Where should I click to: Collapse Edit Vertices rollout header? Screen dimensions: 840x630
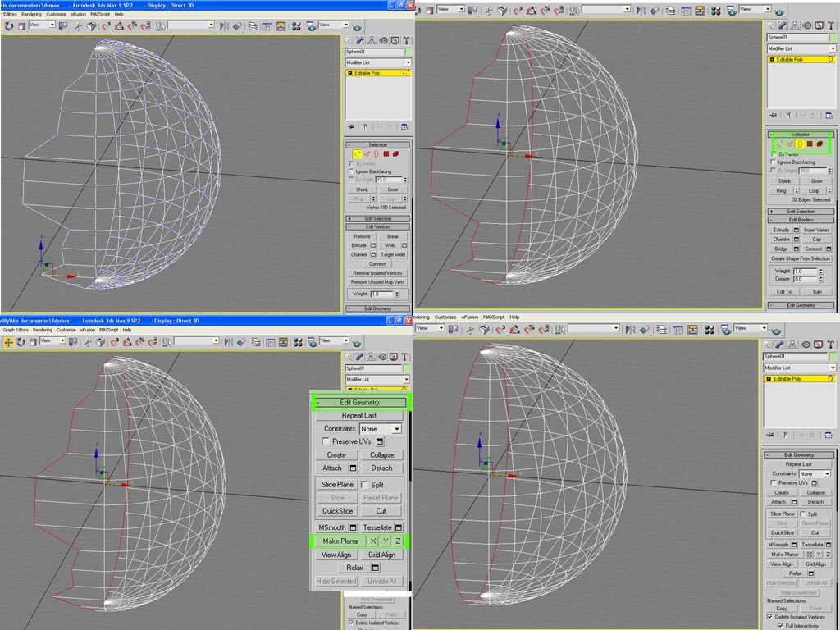378,226
